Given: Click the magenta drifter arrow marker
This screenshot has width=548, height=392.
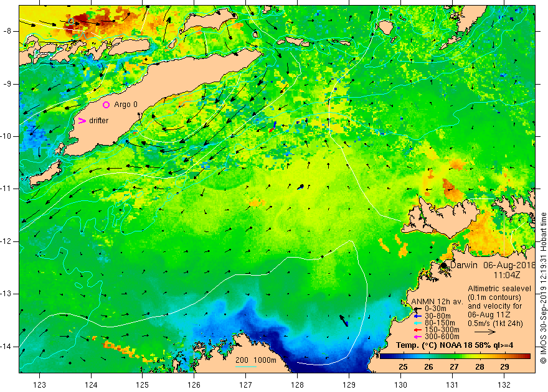Looking at the screenshot, I should click(82, 121).
